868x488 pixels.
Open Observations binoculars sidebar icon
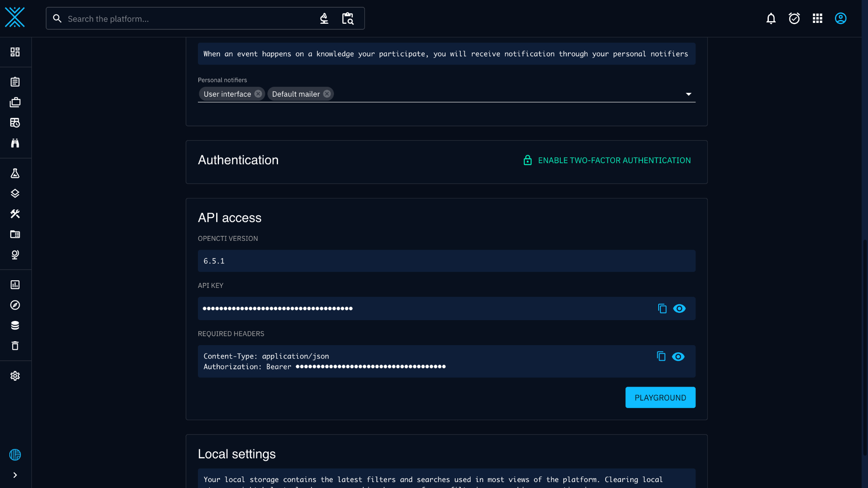click(15, 143)
